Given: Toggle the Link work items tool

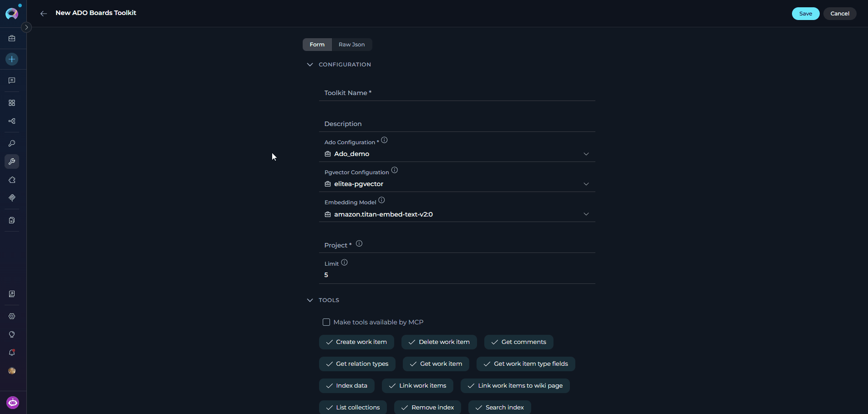Looking at the screenshot, I should [418, 386].
